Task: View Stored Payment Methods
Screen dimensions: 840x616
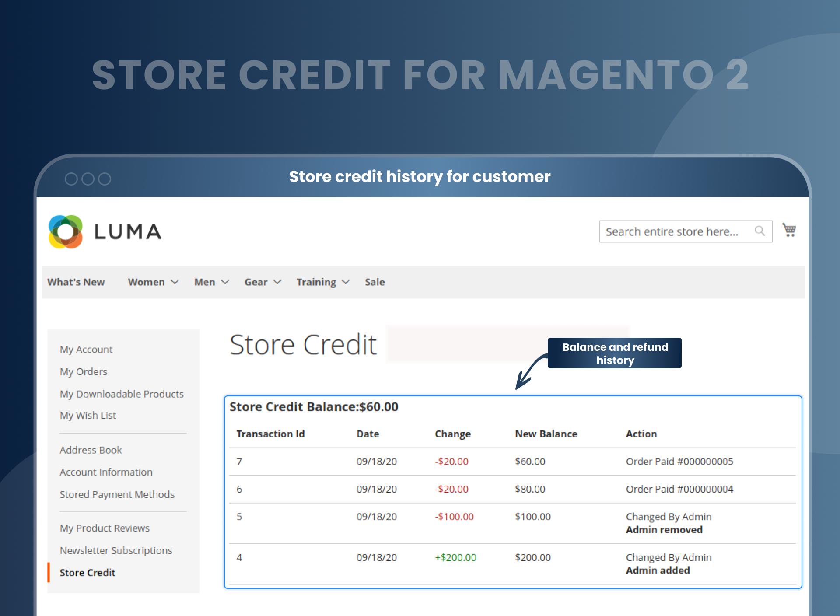Action: pyautogui.click(x=117, y=494)
